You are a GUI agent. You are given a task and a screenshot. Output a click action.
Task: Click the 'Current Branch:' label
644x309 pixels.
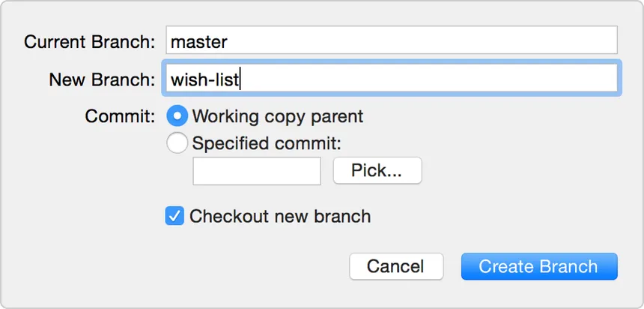[x=89, y=41]
